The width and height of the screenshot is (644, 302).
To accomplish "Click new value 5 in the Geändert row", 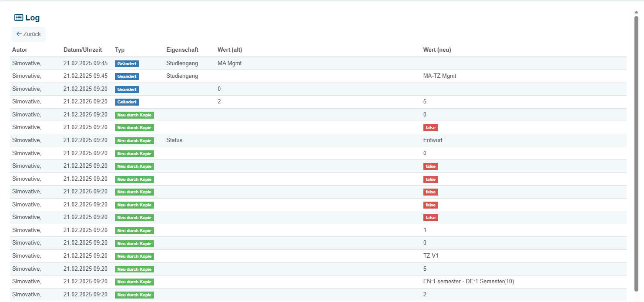I will [x=425, y=102].
